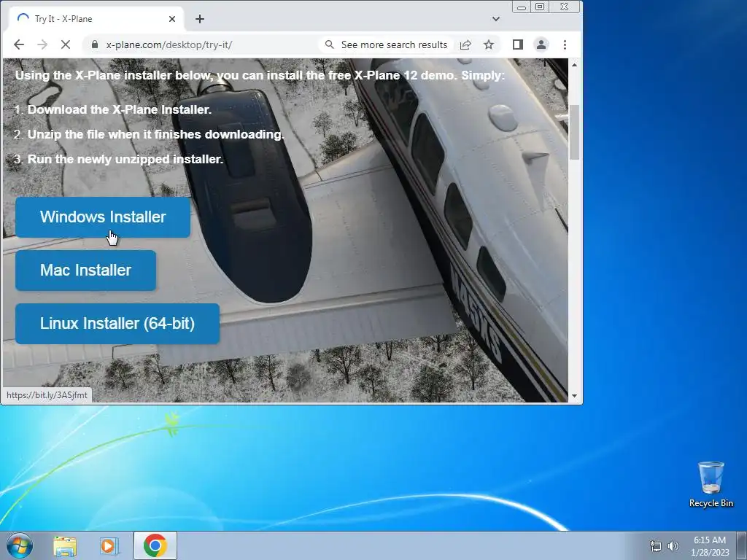Screen dimensions: 747x560
Task: Open the network tray icon
Action: (x=656, y=546)
